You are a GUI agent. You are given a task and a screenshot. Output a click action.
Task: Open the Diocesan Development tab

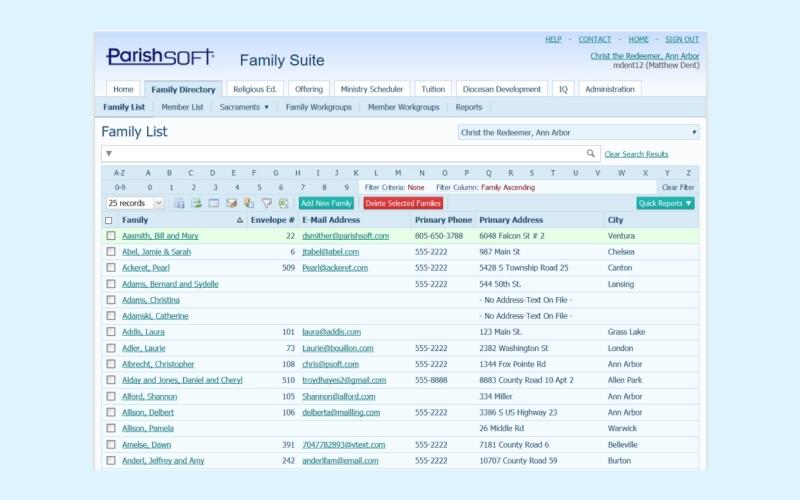pyautogui.click(x=502, y=89)
